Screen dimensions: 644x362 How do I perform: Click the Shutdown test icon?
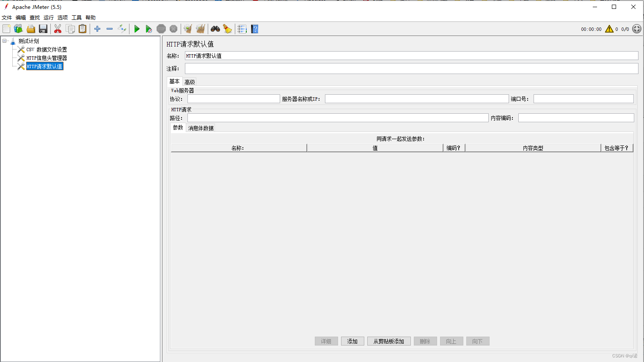coord(173,29)
